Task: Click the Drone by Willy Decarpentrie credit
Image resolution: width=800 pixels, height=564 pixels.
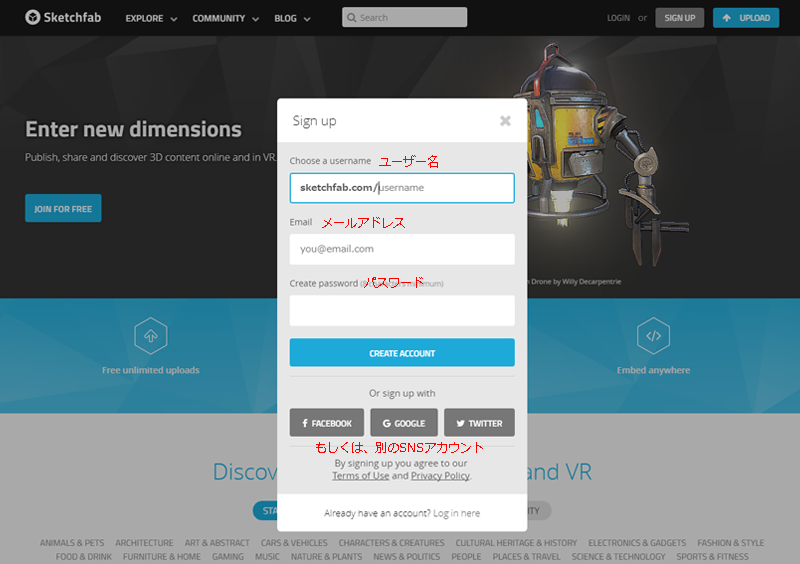Action: tap(576, 281)
